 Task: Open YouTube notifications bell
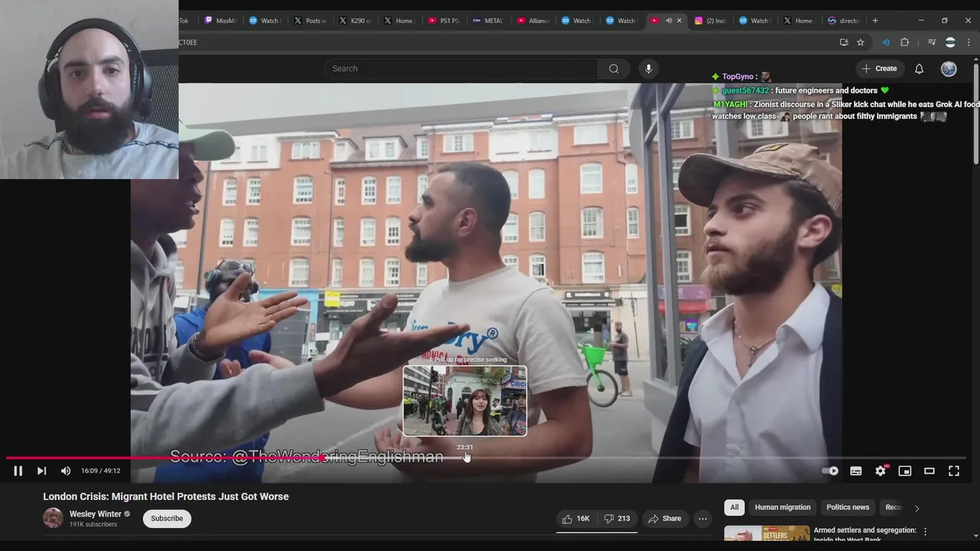pyautogui.click(x=919, y=69)
